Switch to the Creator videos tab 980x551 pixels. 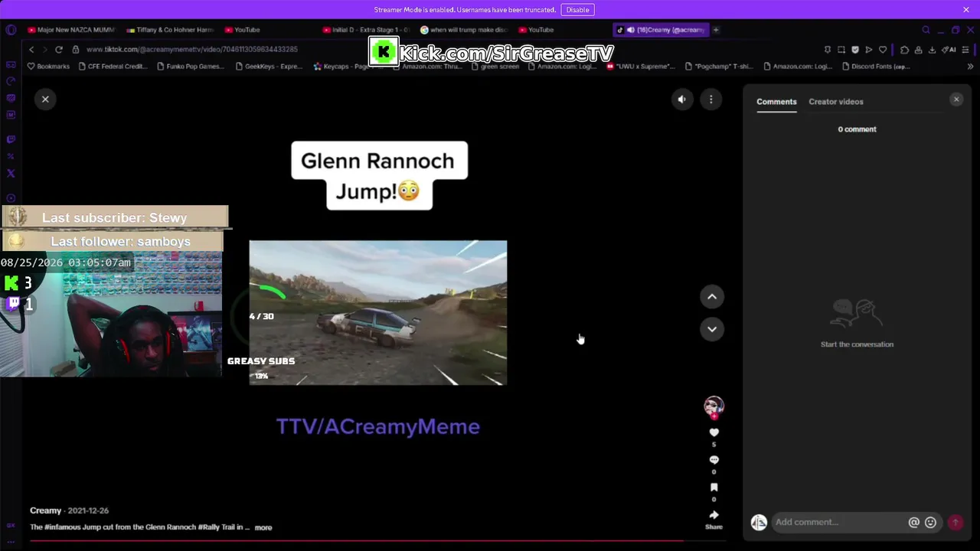click(836, 102)
